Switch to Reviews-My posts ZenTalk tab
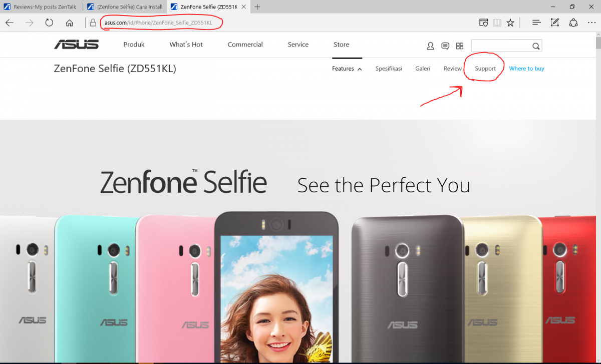This screenshot has height=364, width=601. point(42,7)
